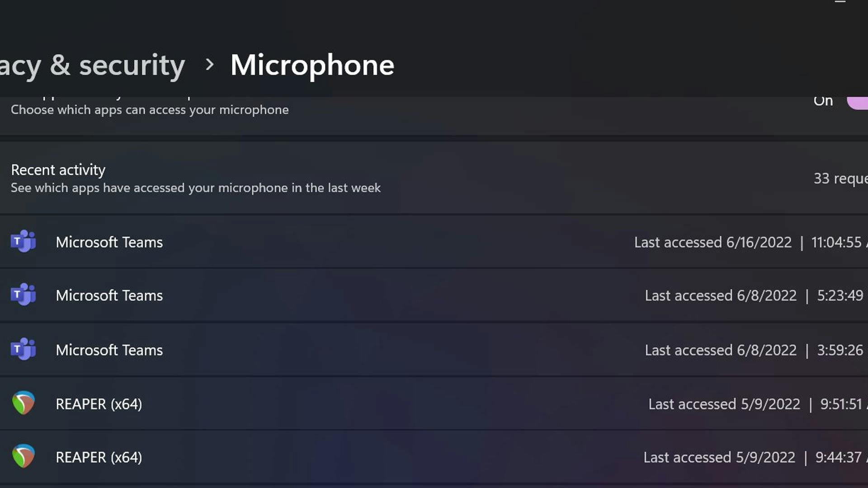The image size is (868, 488).
Task: Click the Teams icon for the 5:23:49 entry
Action: (x=23, y=295)
